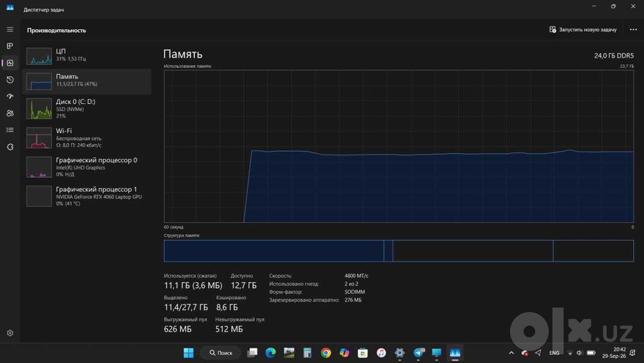Click the '8,6 ГБ' cached value
The image size is (644, 363).
coord(227,307)
